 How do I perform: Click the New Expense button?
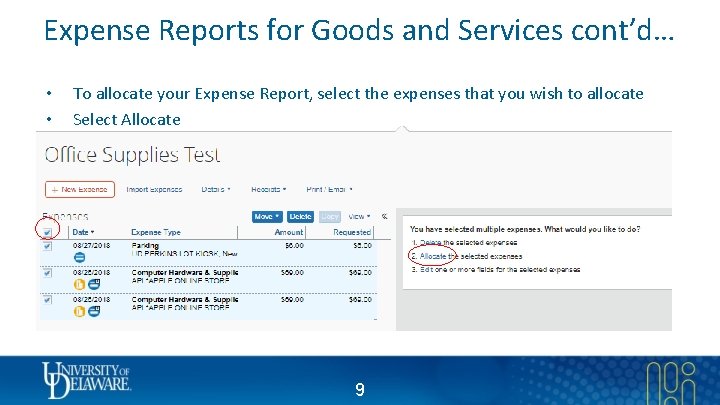tap(80, 189)
